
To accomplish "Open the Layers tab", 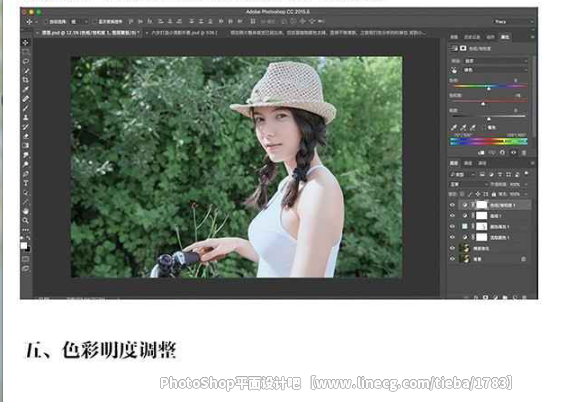I will click(x=454, y=164).
